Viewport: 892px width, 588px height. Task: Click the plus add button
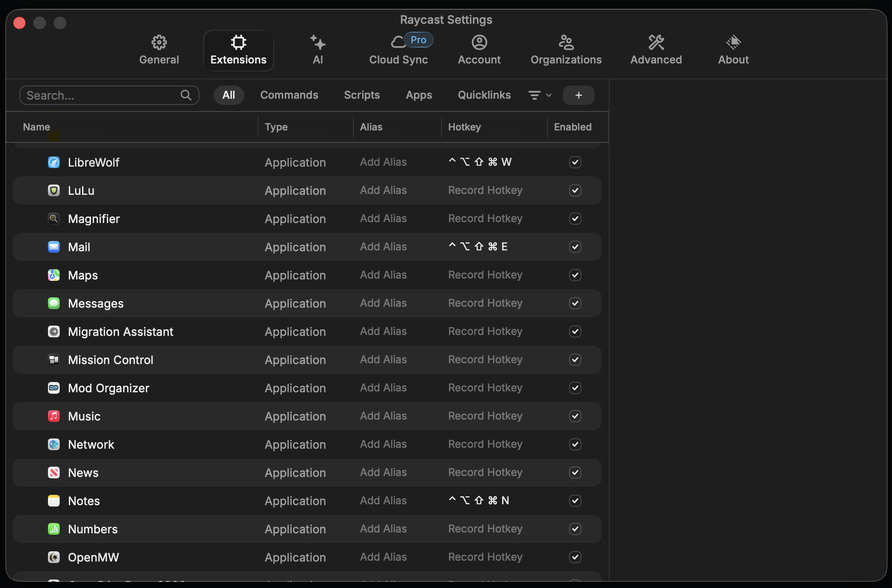click(579, 95)
